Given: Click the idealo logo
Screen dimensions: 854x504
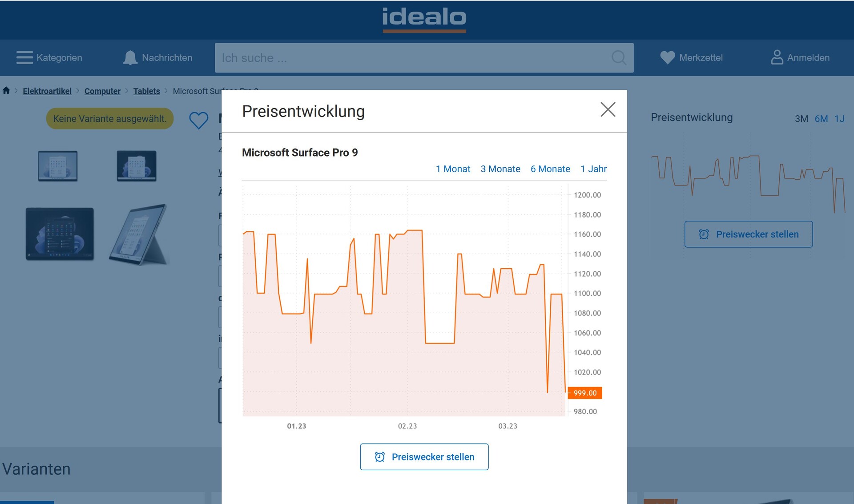Looking at the screenshot, I should click(424, 19).
